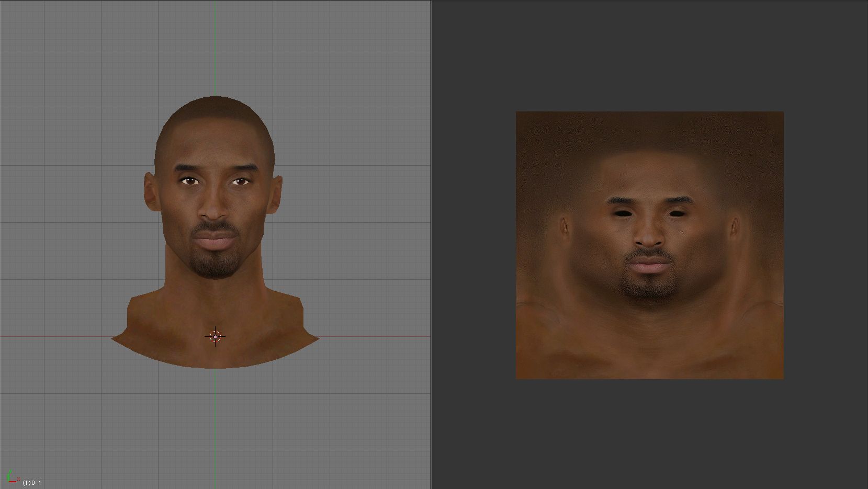Click the nose of the 3D head model
Image resolution: width=868 pixels, height=489 pixels.
[214, 209]
